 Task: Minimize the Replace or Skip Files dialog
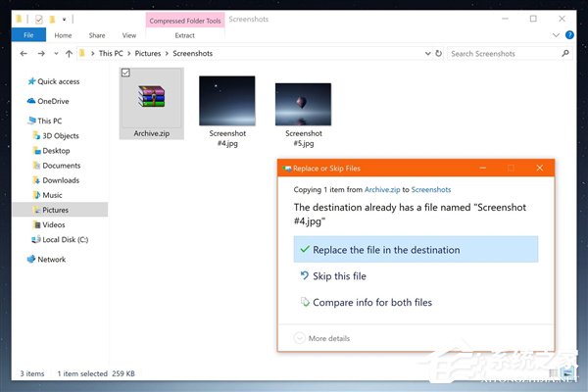tap(482, 168)
